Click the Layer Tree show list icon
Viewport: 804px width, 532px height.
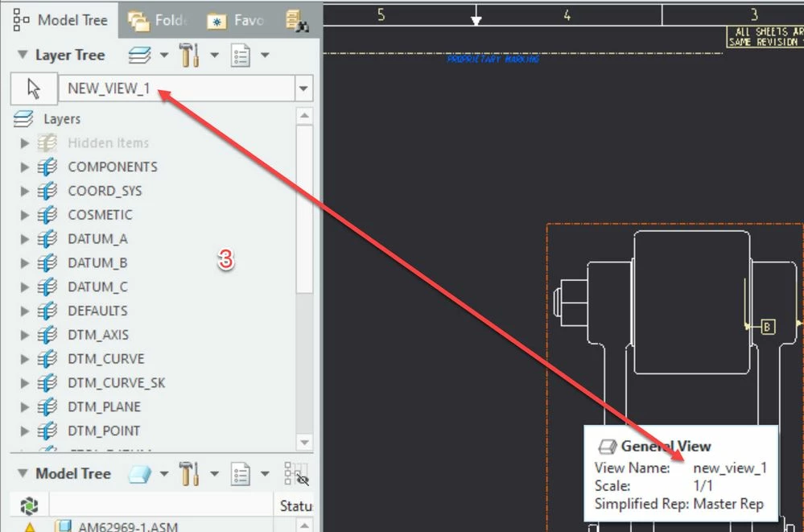tap(241, 56)
